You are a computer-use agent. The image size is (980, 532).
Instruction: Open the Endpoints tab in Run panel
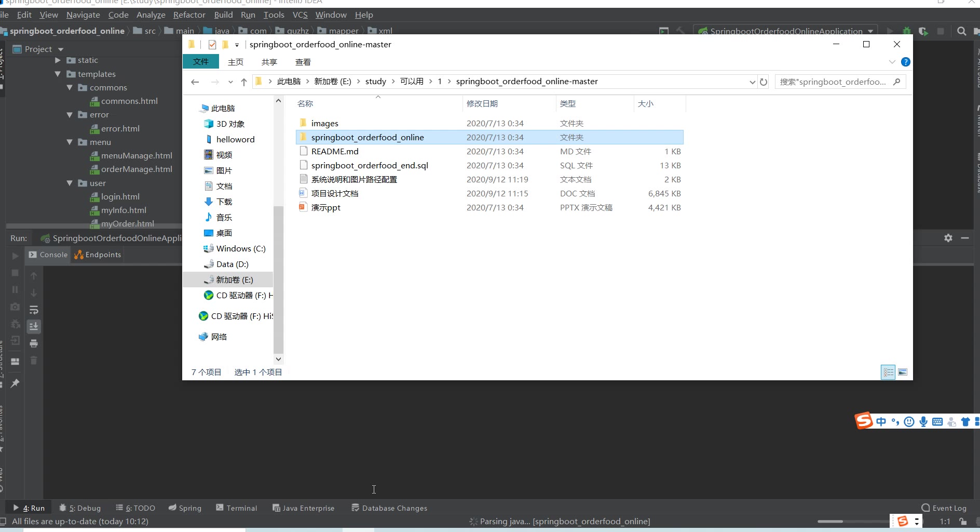coord(98,255)
